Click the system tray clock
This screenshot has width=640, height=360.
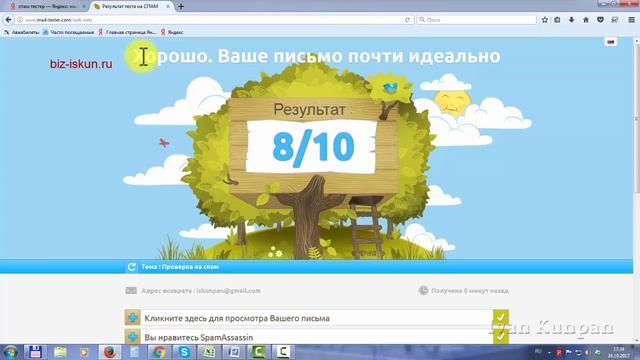(x=619, y=352)
